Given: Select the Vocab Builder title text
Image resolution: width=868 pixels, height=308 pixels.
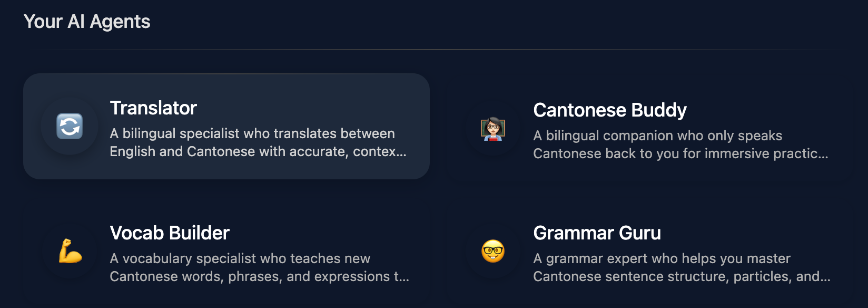Looking at the screenshot, I should (170, 233).
